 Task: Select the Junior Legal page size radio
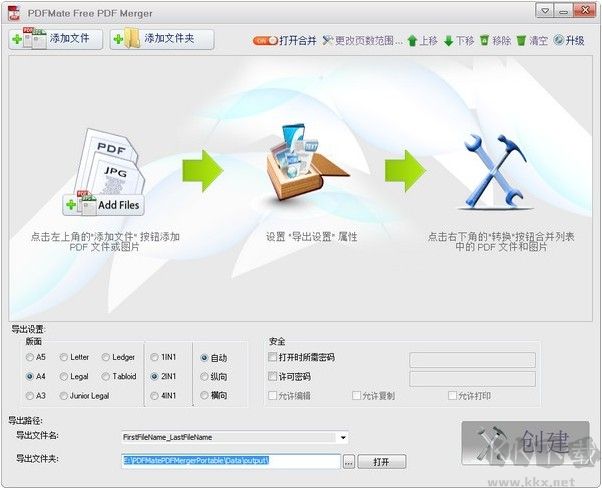[64, 396]
